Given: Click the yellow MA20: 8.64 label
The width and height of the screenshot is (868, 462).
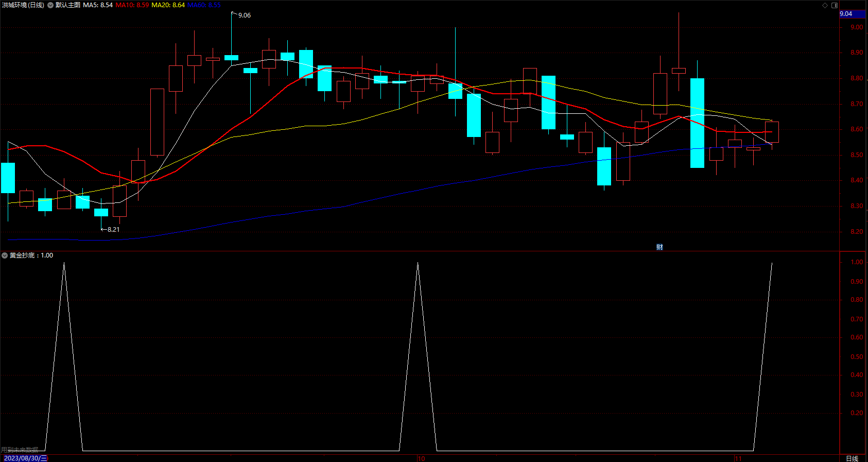Looking at the screenshot, I should [x=168, y=5].
